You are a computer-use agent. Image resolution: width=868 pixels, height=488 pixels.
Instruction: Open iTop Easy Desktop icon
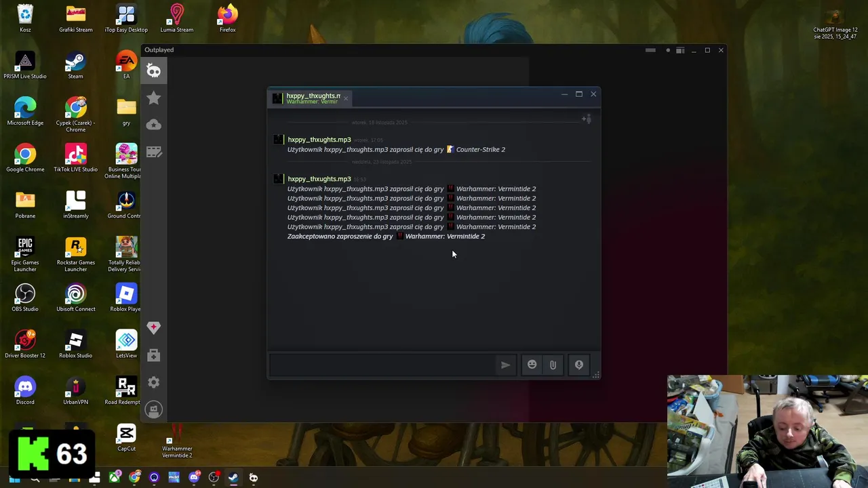pyautogui.click(x=126, y=19)
